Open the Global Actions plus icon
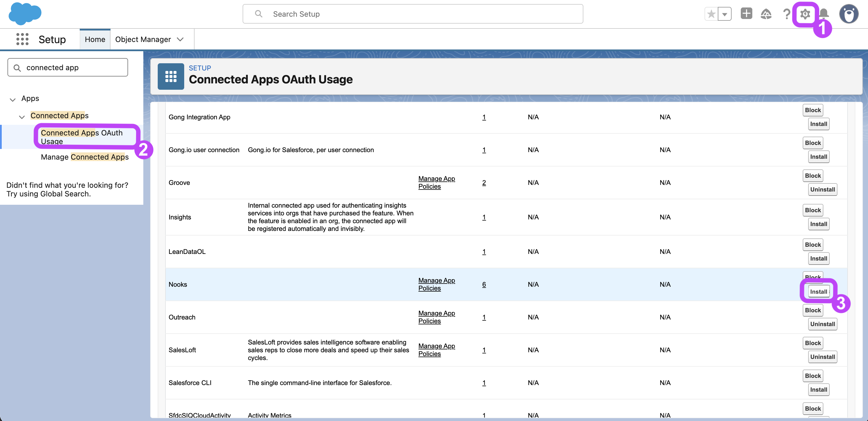 click(x=746, y=14)
